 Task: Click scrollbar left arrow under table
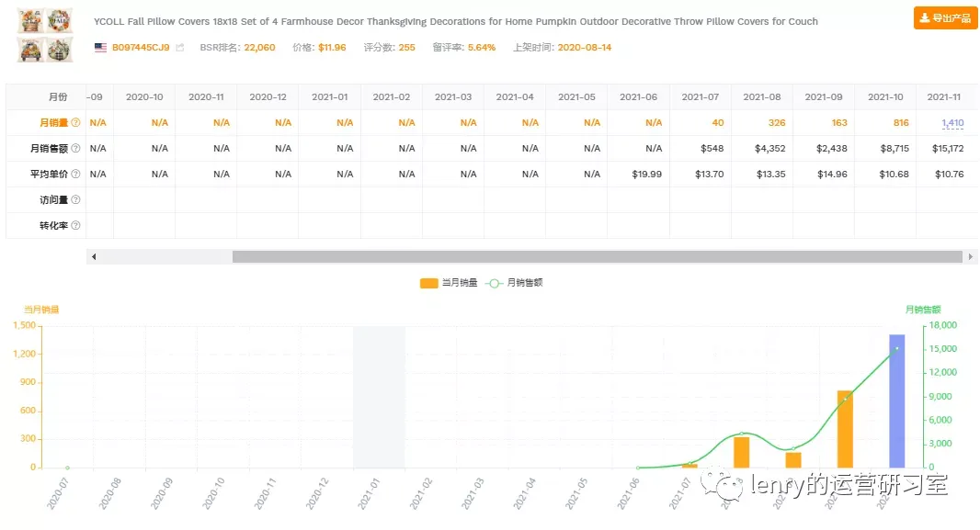(94, 256)
